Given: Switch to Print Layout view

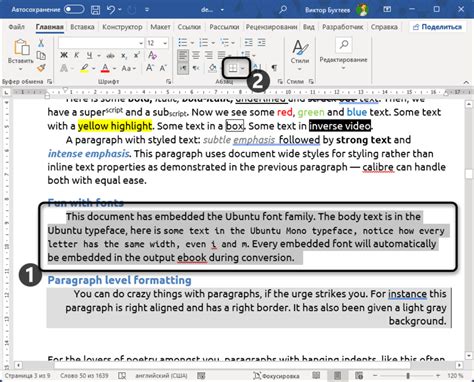Looking at the screenshot, I should (337, 375).
